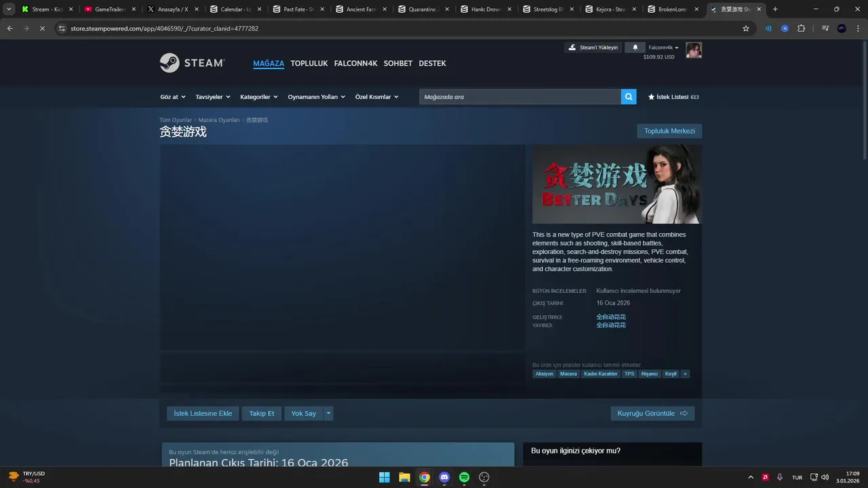Click Takip Et button
The image size is (868, 488).
pyautogui.click(x=262, y=413)
